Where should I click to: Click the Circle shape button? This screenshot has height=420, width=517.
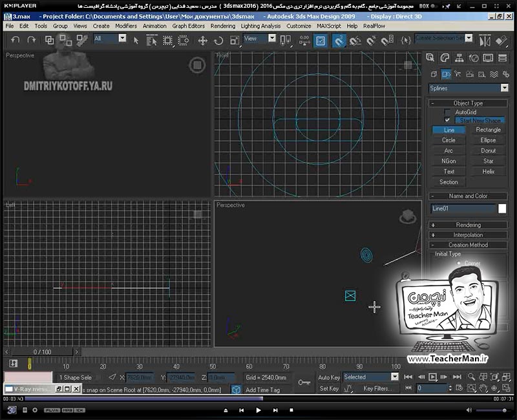[x=448, y=140]
